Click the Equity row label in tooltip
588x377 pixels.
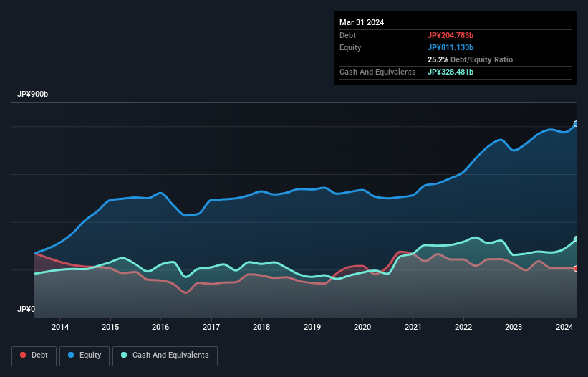click(x=350, y=47)
